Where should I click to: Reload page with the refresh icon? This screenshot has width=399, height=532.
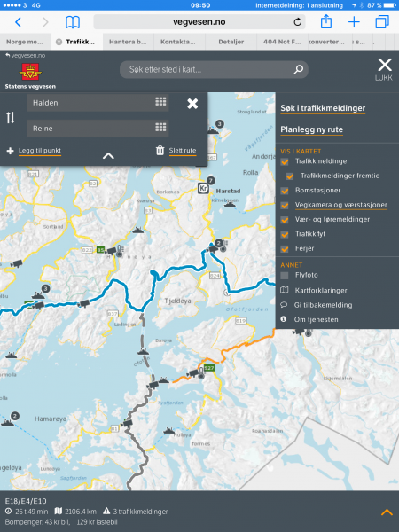click(x=298, y=22)
